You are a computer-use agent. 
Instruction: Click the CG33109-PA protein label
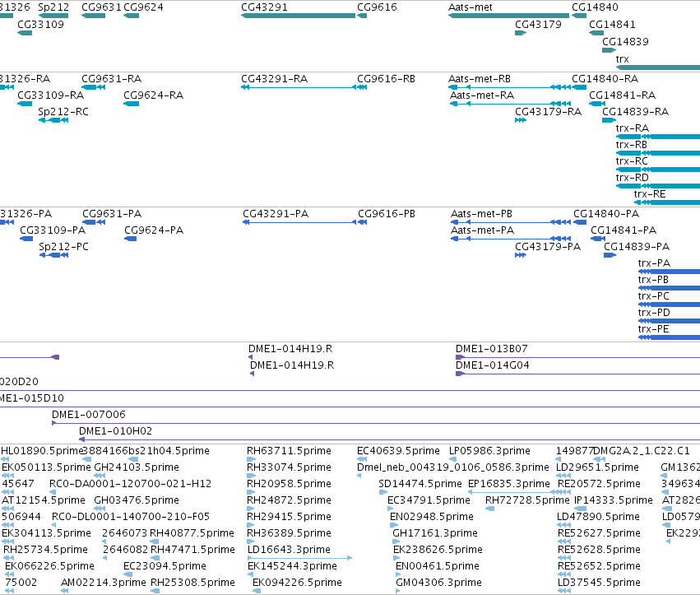[x=53, y=230]
